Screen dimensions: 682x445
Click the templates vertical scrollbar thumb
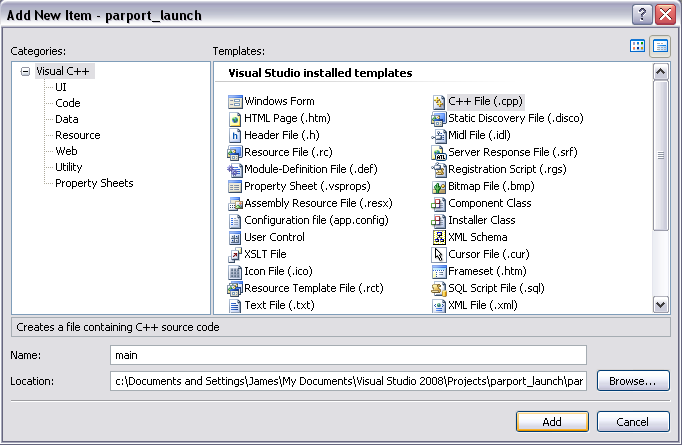[661, 155]
